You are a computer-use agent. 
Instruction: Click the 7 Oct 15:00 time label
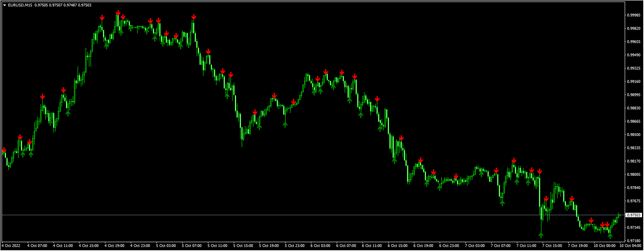[x=552, y=246]
